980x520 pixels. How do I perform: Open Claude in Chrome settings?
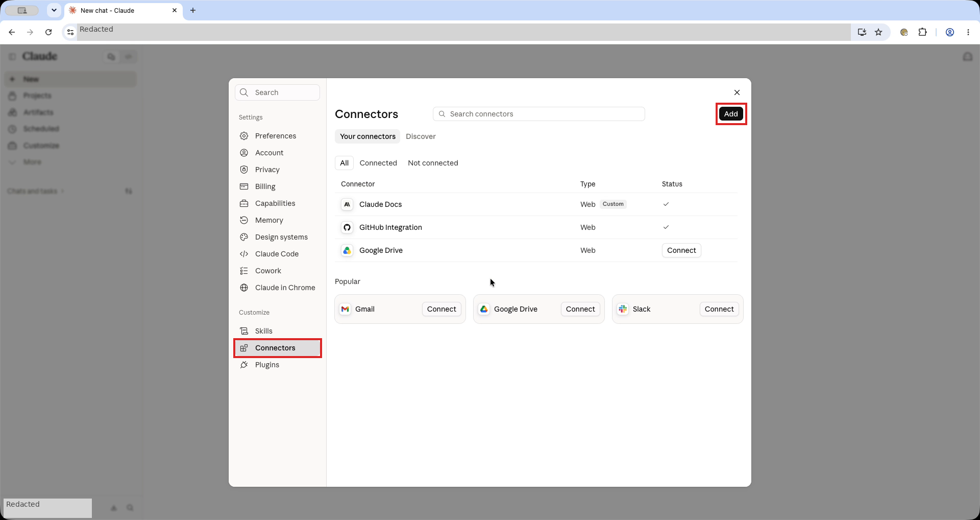pos(277,288)
